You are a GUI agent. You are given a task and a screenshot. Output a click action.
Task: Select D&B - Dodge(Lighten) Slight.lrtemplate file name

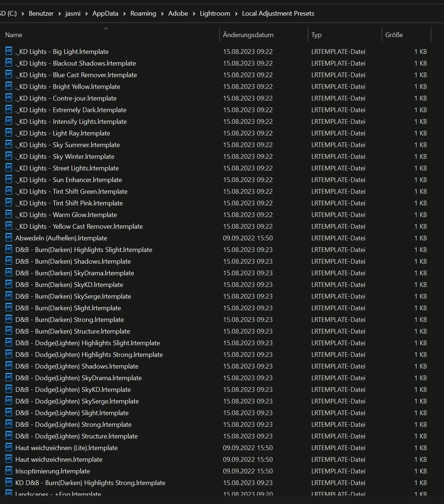pos(72,413)
